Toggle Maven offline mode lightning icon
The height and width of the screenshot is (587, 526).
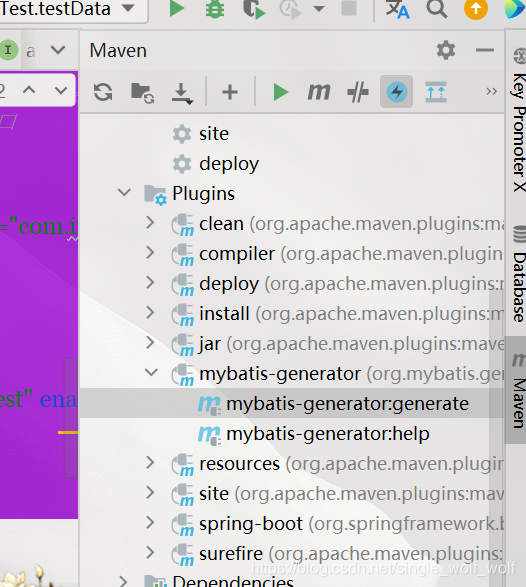point(396,91)
